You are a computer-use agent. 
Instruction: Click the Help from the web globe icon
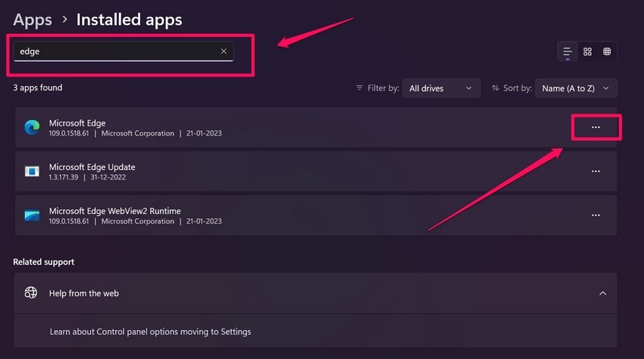[31, 293]
